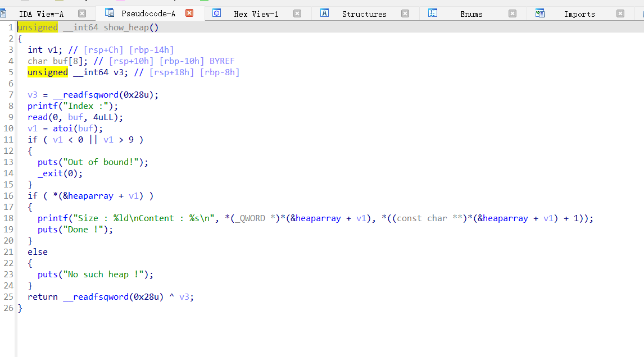Click line number 18 in the gutter

[8, 218]
